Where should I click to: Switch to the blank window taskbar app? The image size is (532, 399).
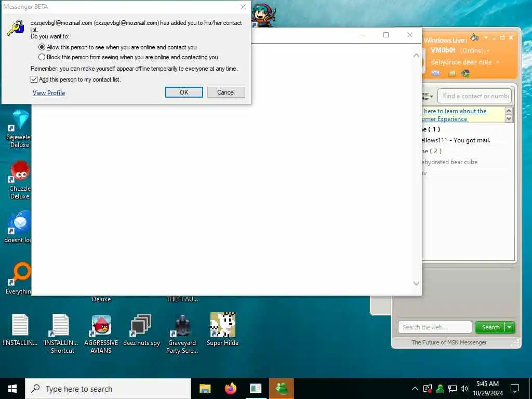pyautogui.click(x=256, y=389)
